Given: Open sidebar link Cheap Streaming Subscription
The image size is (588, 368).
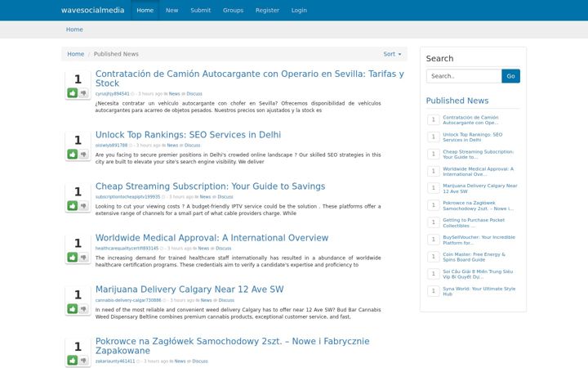Looking at the screenshot, I should tap(478, 155).
